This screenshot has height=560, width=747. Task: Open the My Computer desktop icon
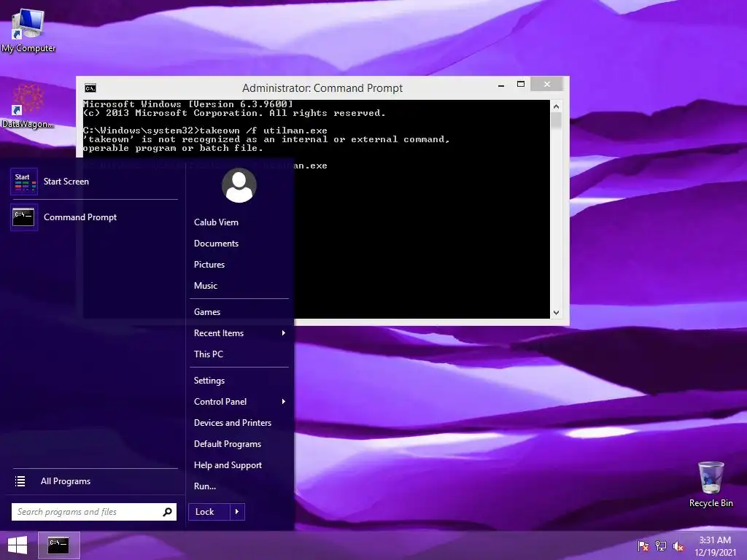click(x=28, y=31)
